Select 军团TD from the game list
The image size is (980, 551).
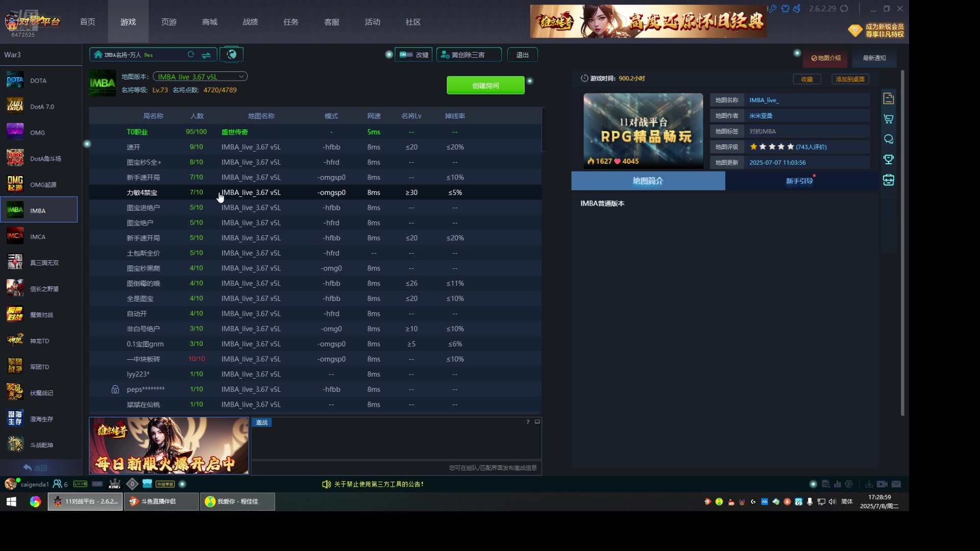[39, 367]
